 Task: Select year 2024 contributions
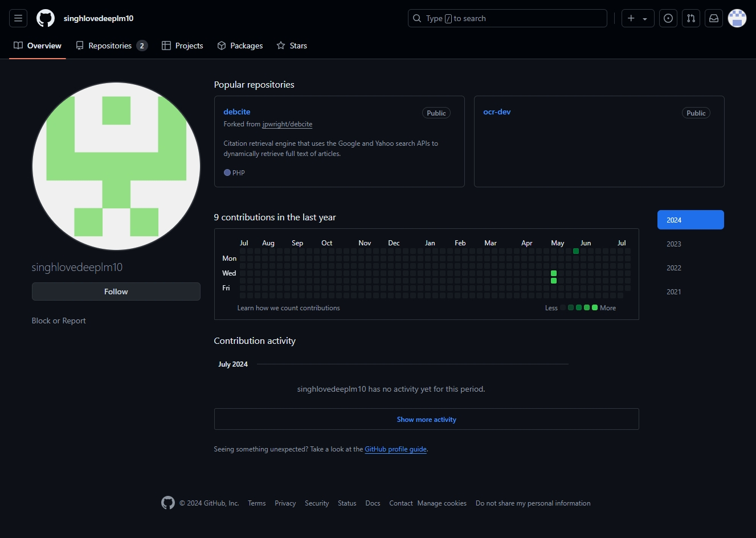click(x=690, y=220)
